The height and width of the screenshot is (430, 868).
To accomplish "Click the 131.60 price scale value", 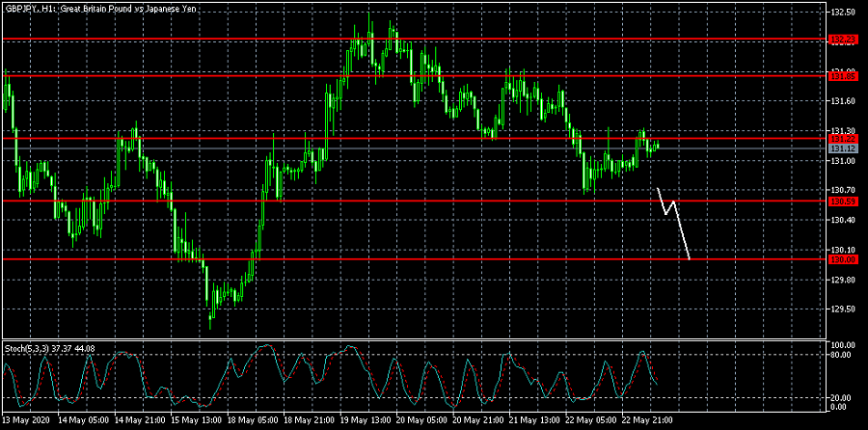I will coord(843,101).
